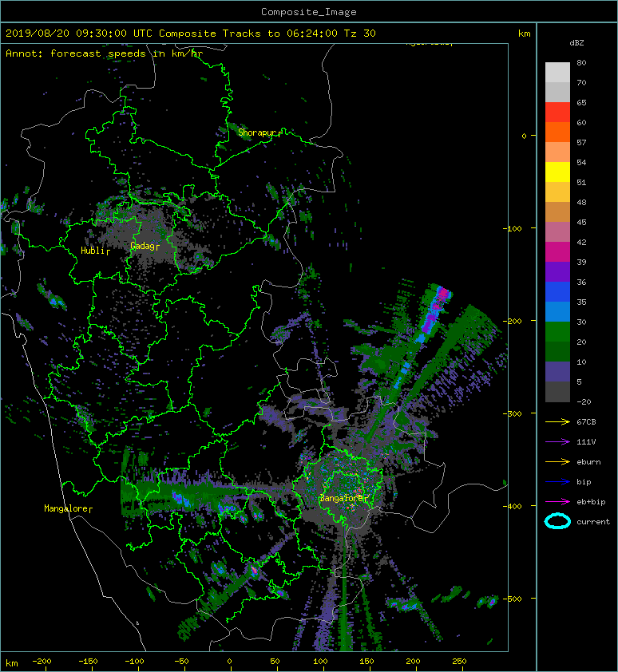
Task: Click the -20 value on dBZ scale
Action: coord(584,402)
